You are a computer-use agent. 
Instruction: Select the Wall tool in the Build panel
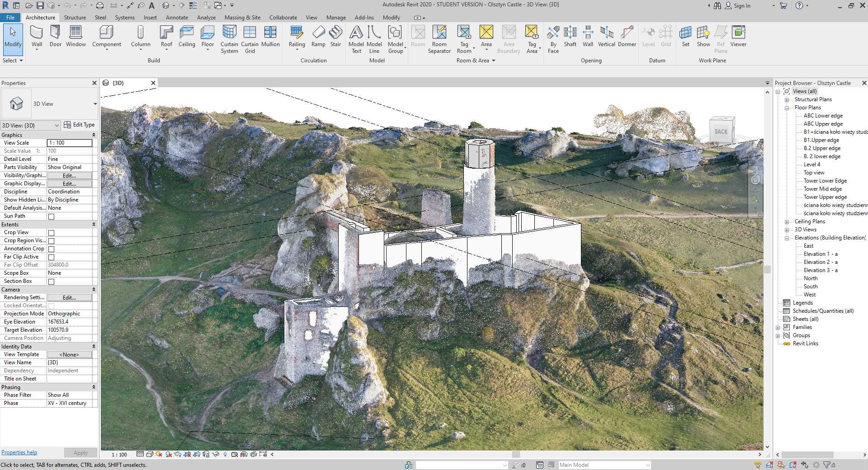pyautogui.click(x=37, y=37)
